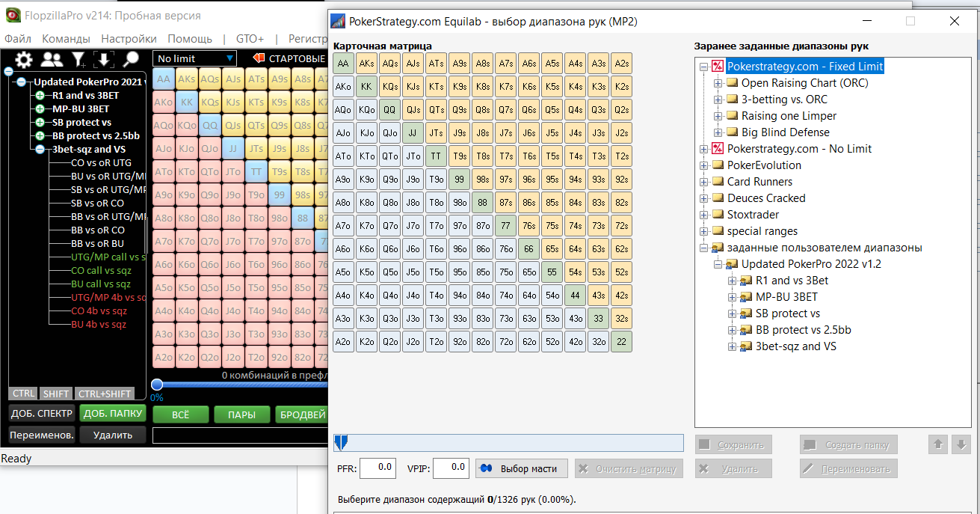Collapse Updated PokerPro 2022 v1.2 in Equilab
Viewport: 980px width, 514px height.
(x=718, y=264)
